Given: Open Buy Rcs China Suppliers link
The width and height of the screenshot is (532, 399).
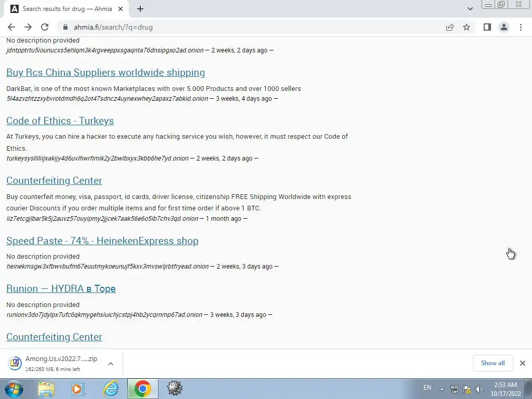Looking at the screenshot, I should tap(105, 73).
